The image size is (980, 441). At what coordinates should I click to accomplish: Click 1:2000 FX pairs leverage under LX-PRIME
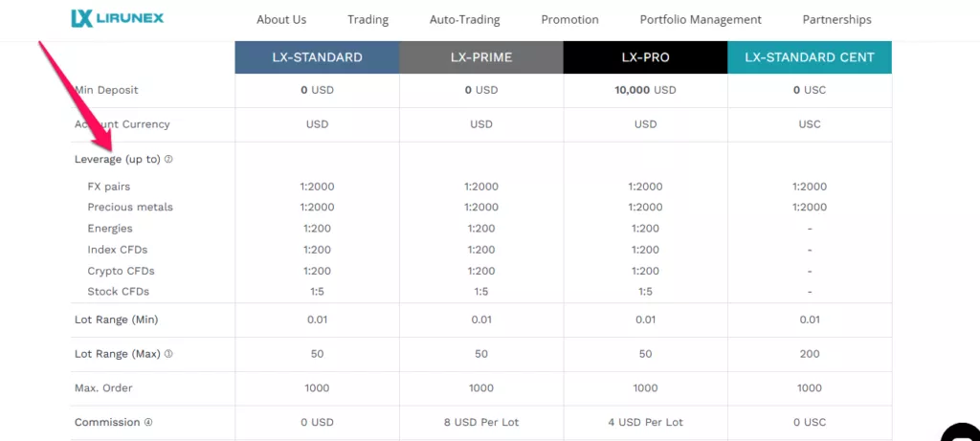click(481, 187)
